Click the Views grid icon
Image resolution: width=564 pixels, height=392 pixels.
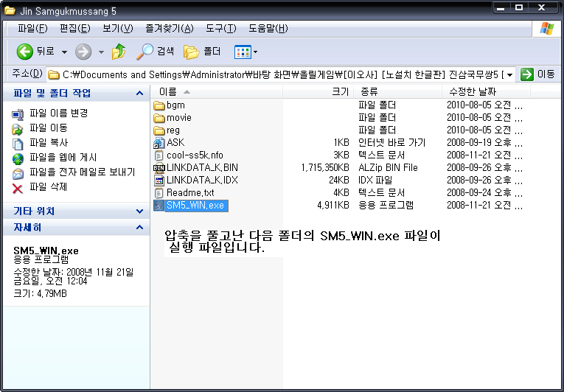[243, 52]
